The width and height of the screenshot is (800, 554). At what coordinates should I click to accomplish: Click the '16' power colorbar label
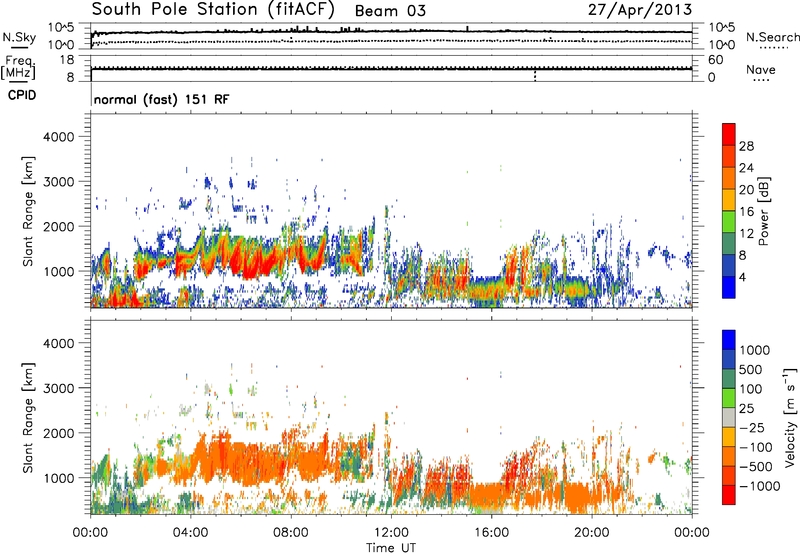tap(746, 212)
